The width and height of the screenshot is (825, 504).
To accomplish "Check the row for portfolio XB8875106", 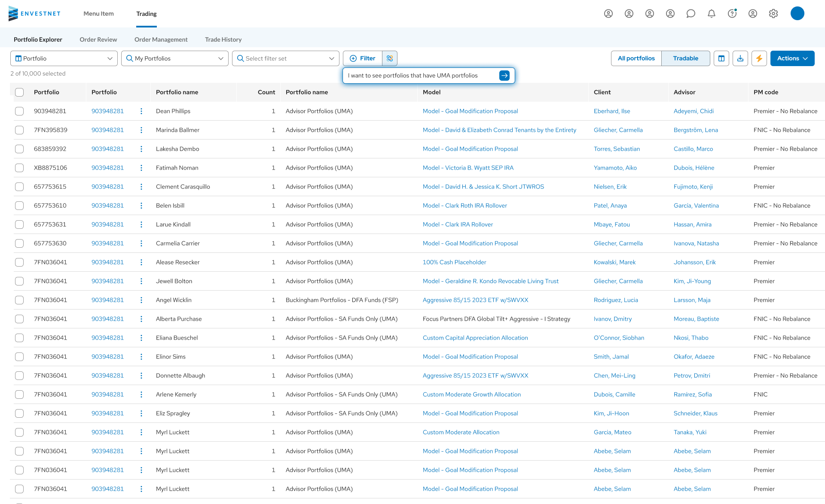I will click(19, 168).
